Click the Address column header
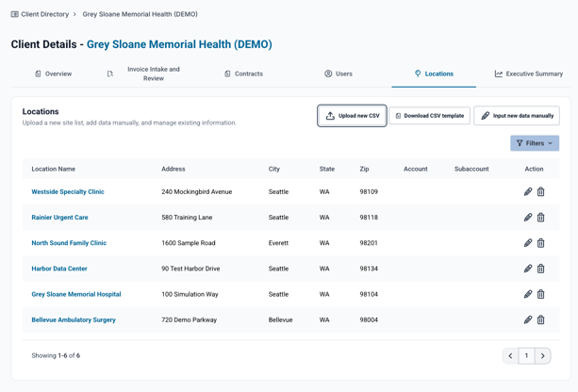The width and height of the screenshot is (578, 392). click(173, 169)
